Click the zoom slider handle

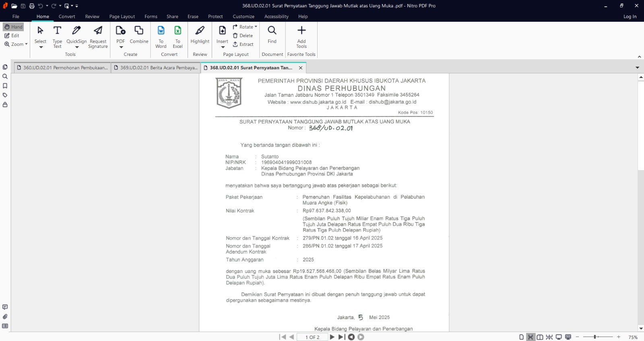click(x=594, y=337)
